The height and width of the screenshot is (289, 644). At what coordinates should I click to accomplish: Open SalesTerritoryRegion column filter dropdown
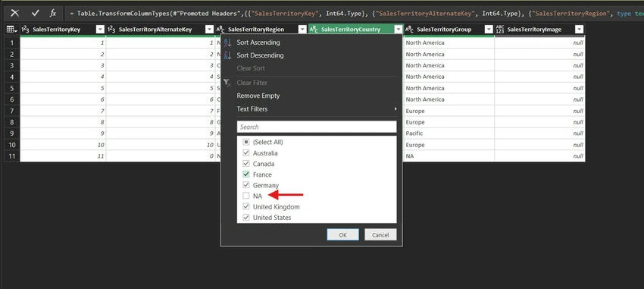[302, 29]
